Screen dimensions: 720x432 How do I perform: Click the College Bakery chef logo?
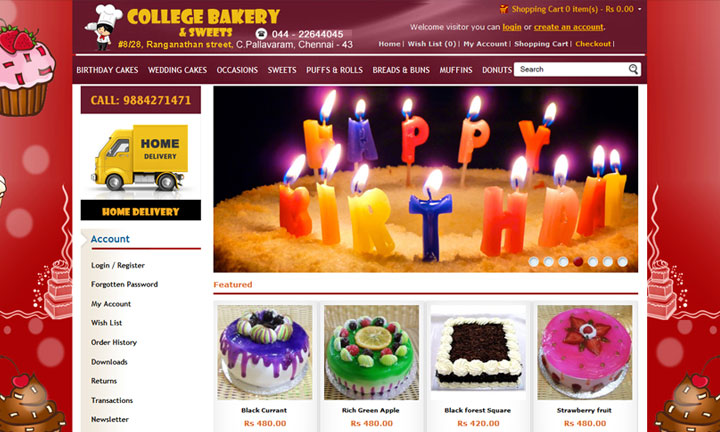104,27
